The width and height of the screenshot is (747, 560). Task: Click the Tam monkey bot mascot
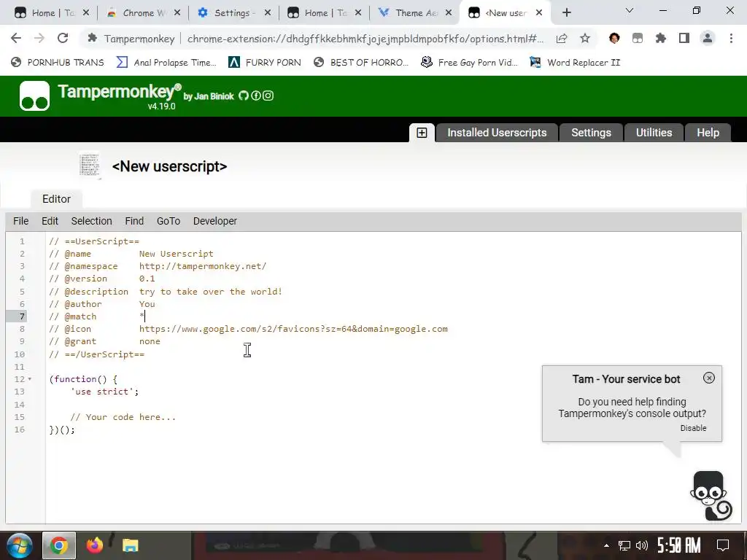pyautogui.click(x=711, y=496)
